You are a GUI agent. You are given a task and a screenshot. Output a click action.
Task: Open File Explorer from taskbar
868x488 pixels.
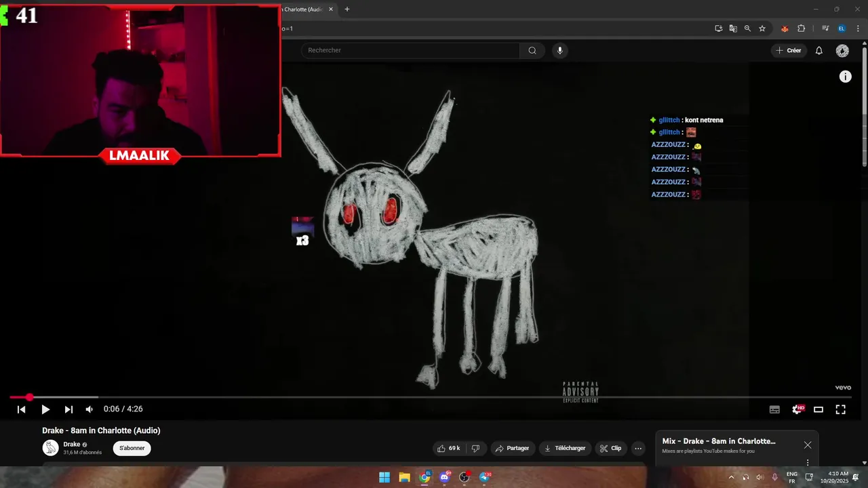[x=404, y=477]
